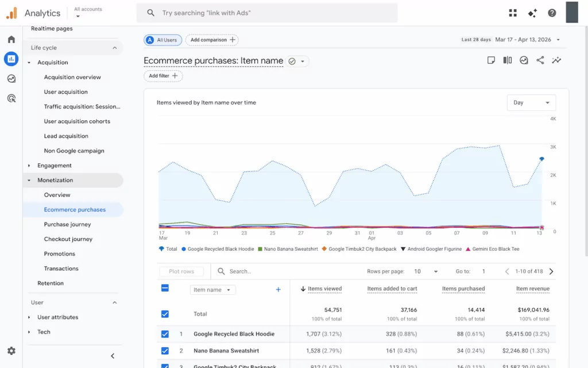This screenshot has width=588, height=368.
Task: Click the plus icon to add table dimension
Action: 278,290
